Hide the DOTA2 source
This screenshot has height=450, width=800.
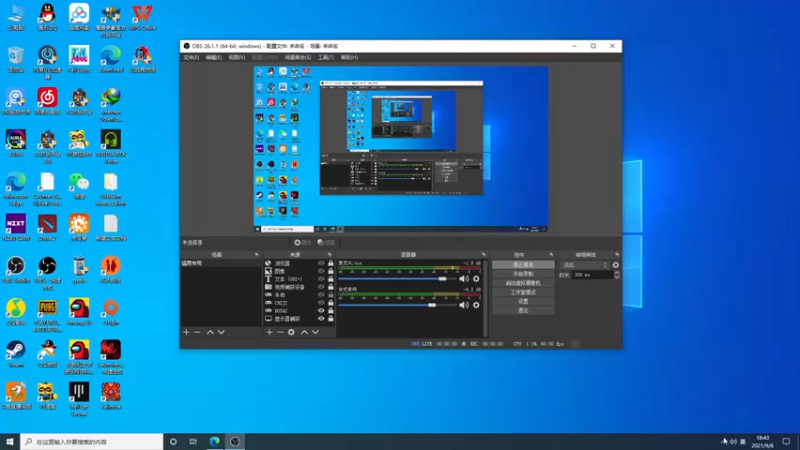tap(321, 311)
